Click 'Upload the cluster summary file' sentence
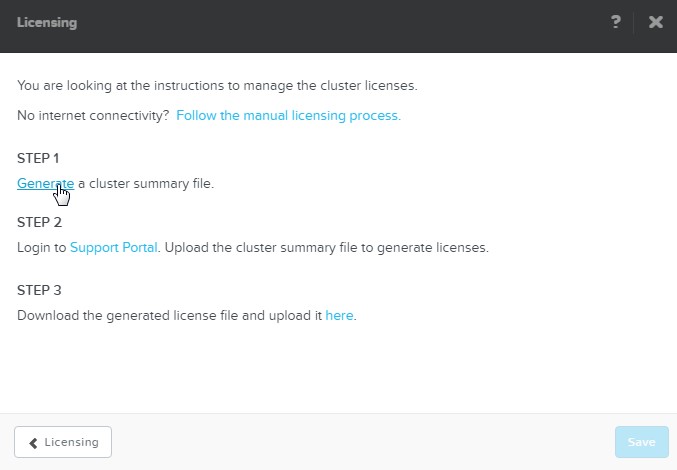This screenshot has width=677, height=470. click(x=325, y=247)
